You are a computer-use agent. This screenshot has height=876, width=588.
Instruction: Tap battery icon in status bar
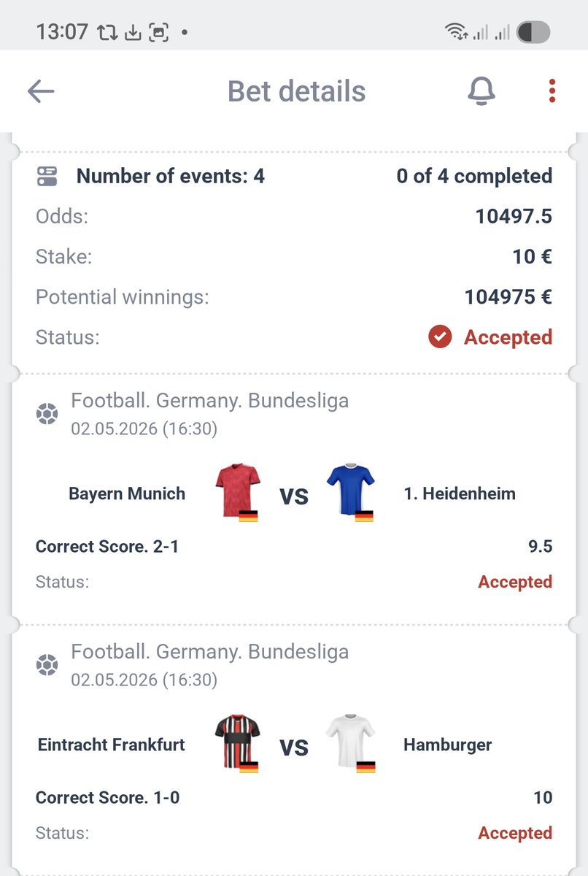tap(533, 32)
